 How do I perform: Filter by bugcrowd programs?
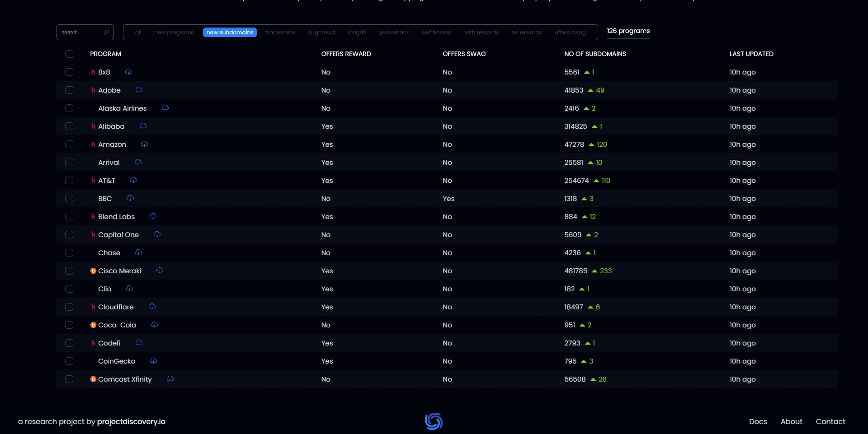tap(321, 33)
